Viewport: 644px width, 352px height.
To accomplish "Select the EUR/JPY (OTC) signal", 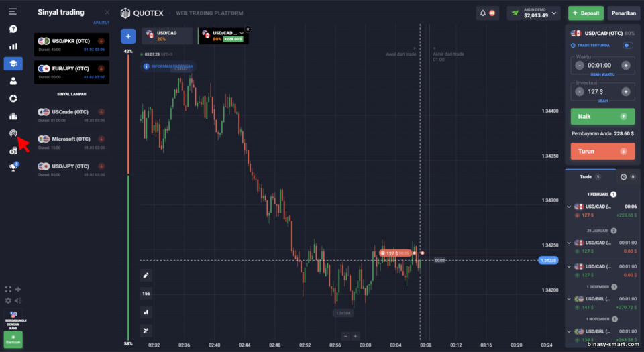I will tap(72, 72).
